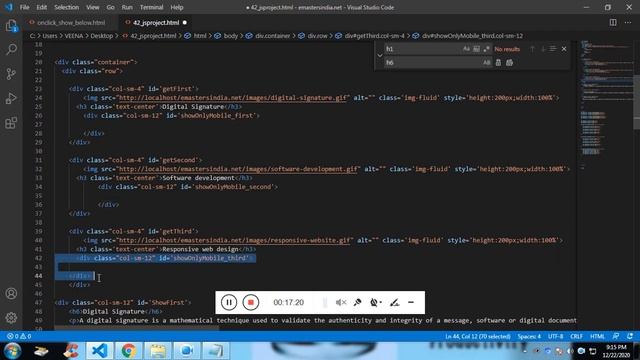This screenshot has height=360, width=640.
Task: Switch to onclick_show_below.html tab
Action: [71, 22]
